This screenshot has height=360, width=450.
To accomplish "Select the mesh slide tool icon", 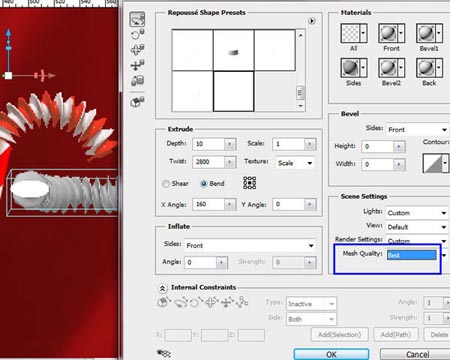I will coord(137,65).
